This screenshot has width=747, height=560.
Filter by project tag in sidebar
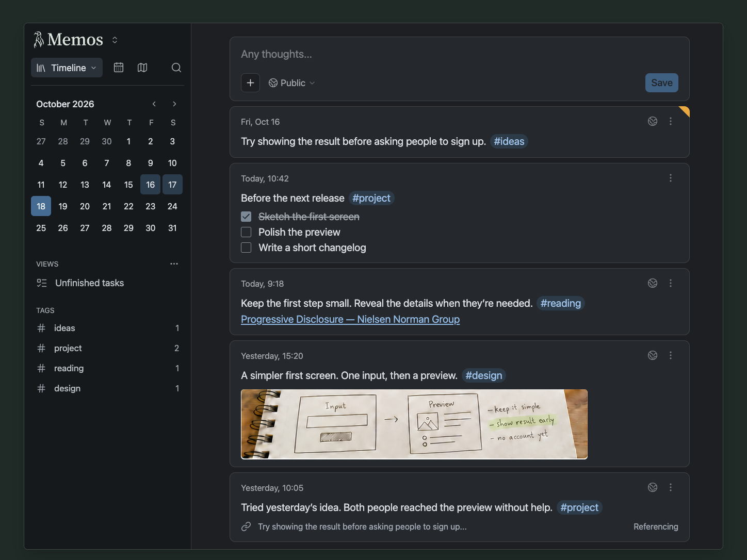click(108, 348)
